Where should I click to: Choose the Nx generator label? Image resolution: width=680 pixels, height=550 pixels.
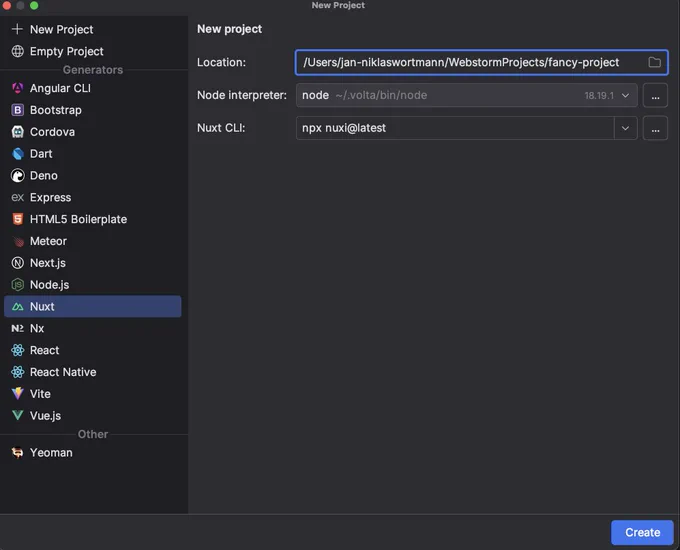pyautogui.click(x=37, y=328)
